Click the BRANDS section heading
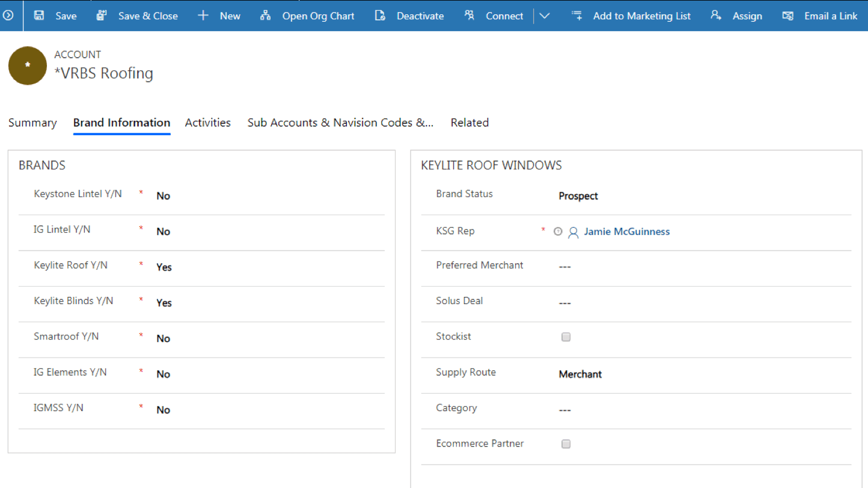Viewport: 868px width, 488px height. [x=42, y=165]
